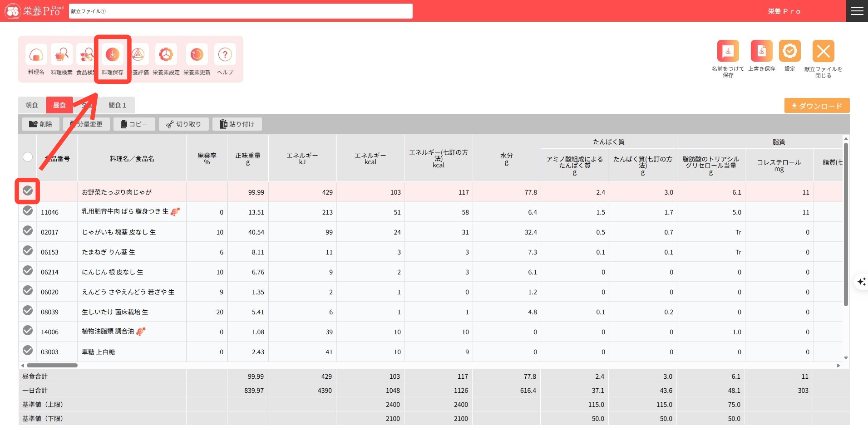The width and height of the screenshot is (868, 430).
Task: Open the 食品検索 food search tool
Action: 85,55
